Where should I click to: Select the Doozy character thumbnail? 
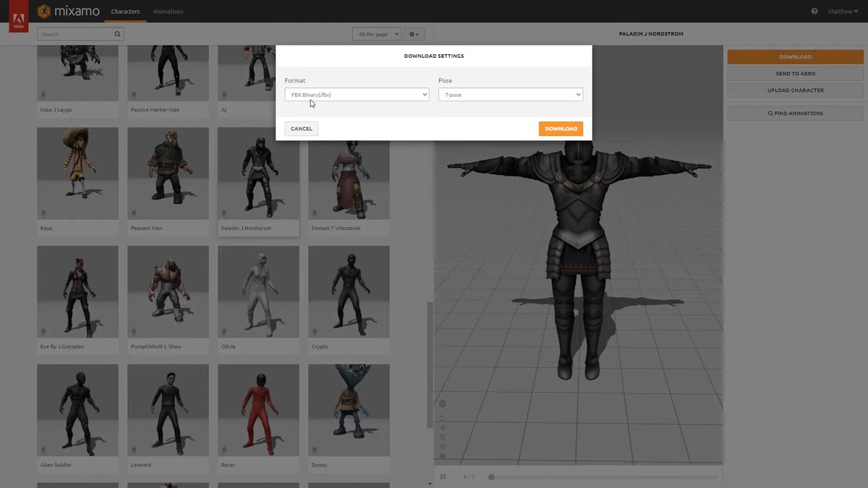tap(349, 411)
